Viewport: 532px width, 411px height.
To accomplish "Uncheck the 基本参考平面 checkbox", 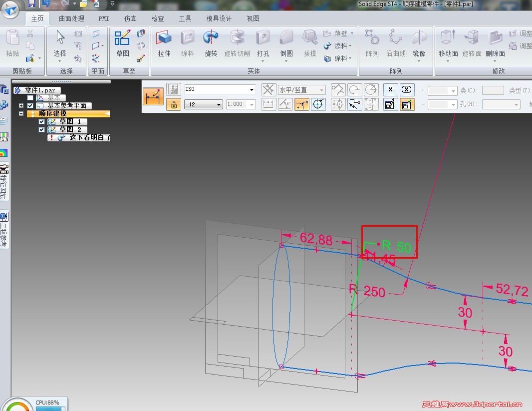I will point(30,105).
